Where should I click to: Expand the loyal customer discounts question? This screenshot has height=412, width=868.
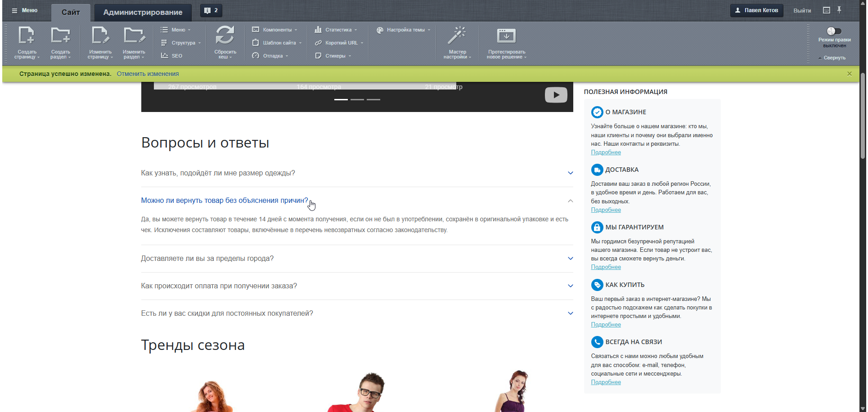570,313
